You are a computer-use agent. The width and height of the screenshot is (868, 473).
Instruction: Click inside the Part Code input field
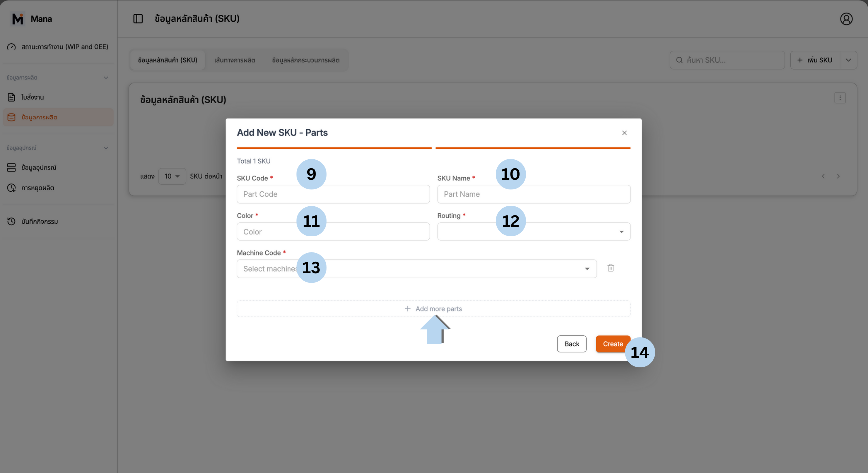point(333,194)
